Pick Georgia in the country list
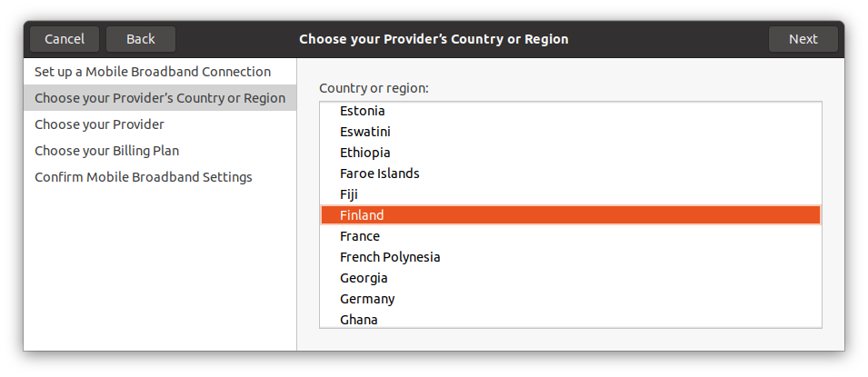 click(x=364, y=278)
